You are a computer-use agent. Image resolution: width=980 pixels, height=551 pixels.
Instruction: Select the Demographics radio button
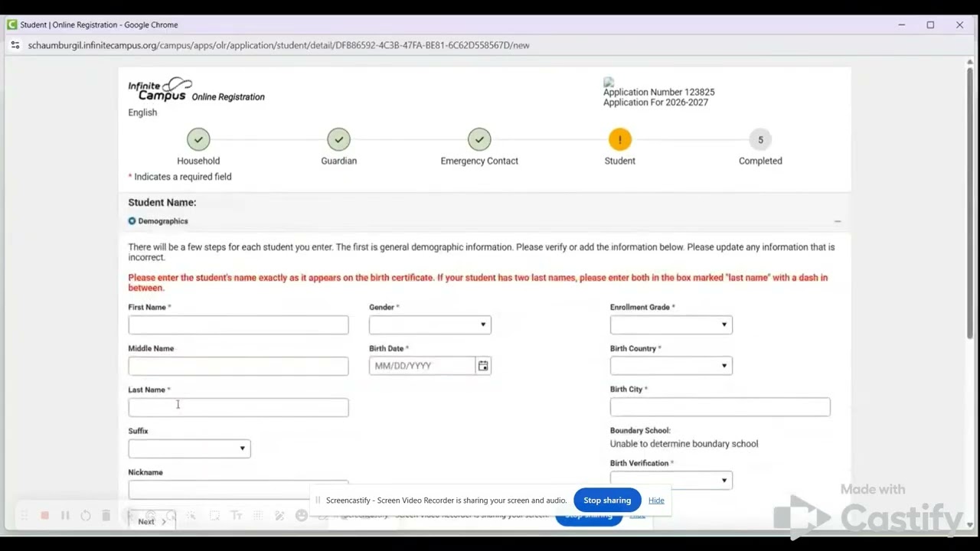132,221
